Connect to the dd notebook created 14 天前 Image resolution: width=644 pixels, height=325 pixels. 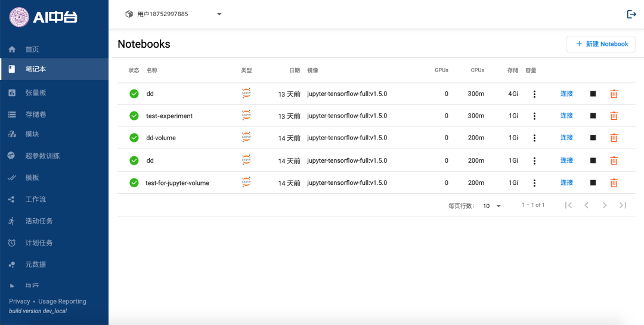[x=567, y=160]
